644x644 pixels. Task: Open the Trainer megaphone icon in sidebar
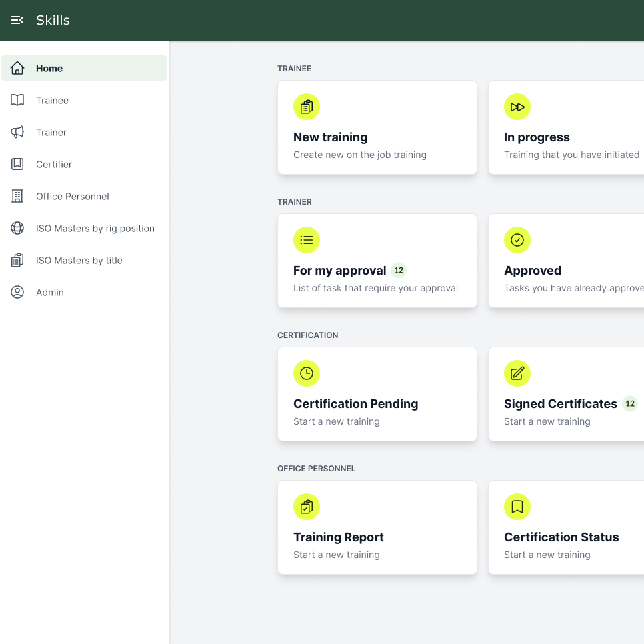(x=17, y=132)
